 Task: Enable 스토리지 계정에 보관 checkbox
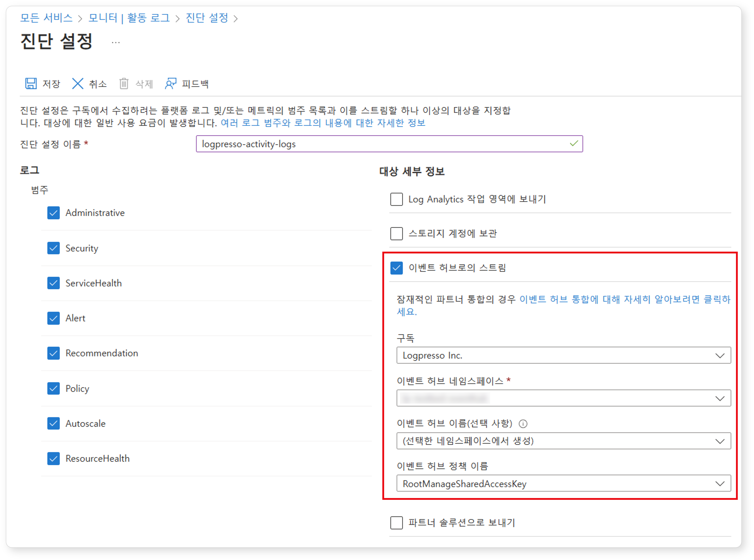396,234
